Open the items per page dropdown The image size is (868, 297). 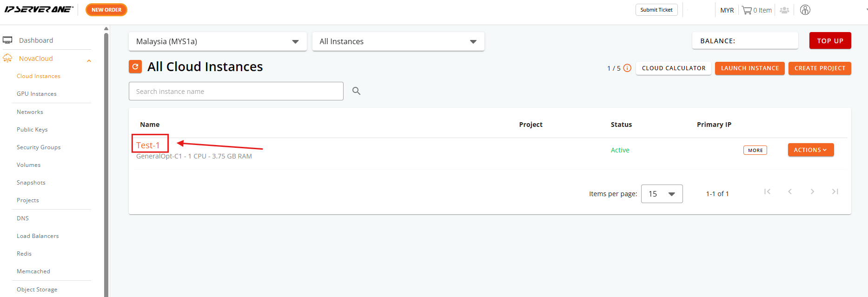(662, 194)
